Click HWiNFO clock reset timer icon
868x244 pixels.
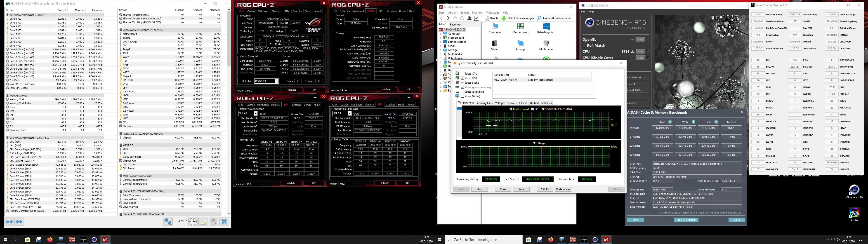click(193, 221)
